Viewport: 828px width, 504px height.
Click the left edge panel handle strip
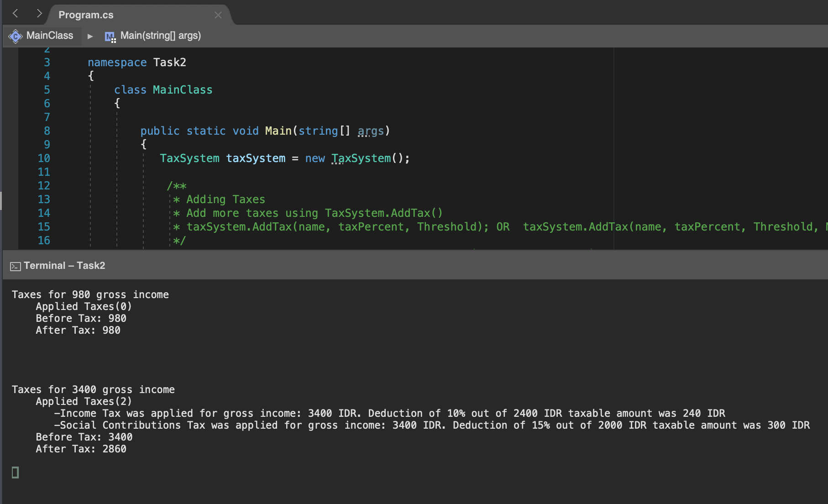[2, 201]
